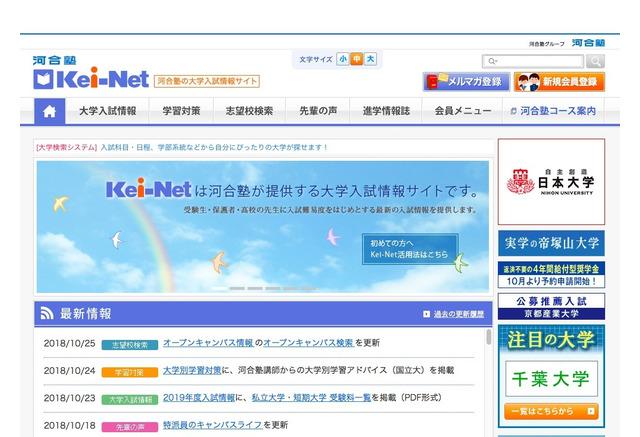This screenshot has width=640, height=437.
Task: Click the date 2018/10/25
Action: 69,343
